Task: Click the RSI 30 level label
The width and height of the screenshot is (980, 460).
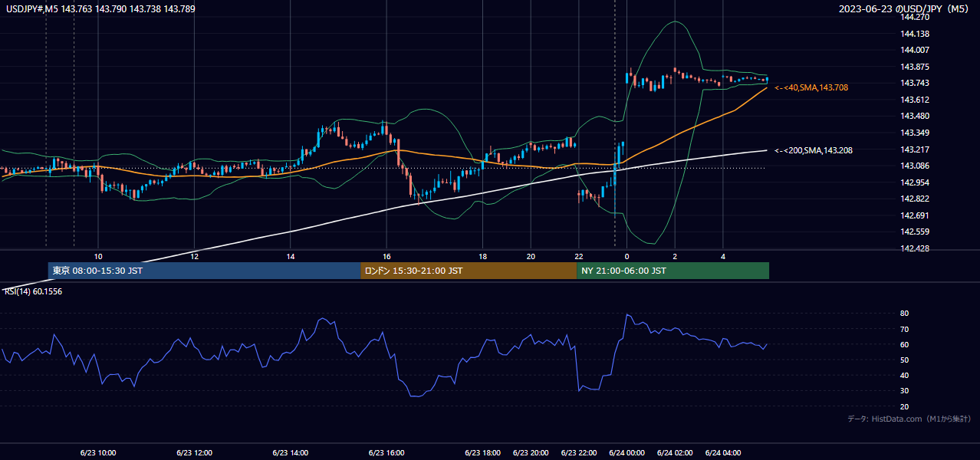Action: (x=904, y=391)
